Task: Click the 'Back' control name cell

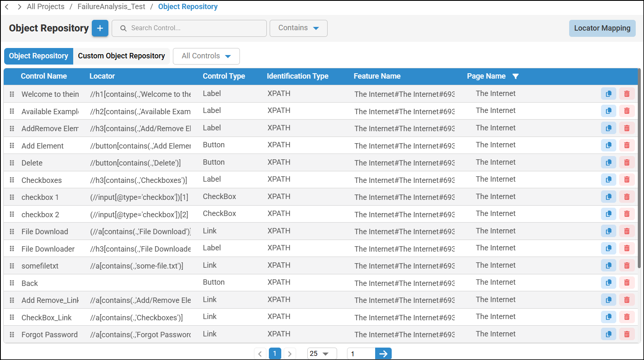Action: pyautogui.click(x=30, y=283)
